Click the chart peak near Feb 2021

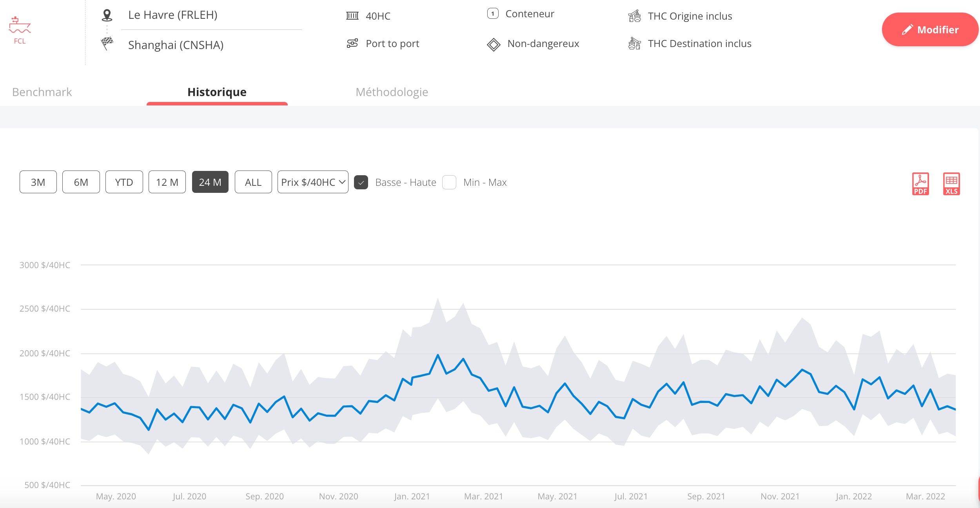[x=438, y=355]
